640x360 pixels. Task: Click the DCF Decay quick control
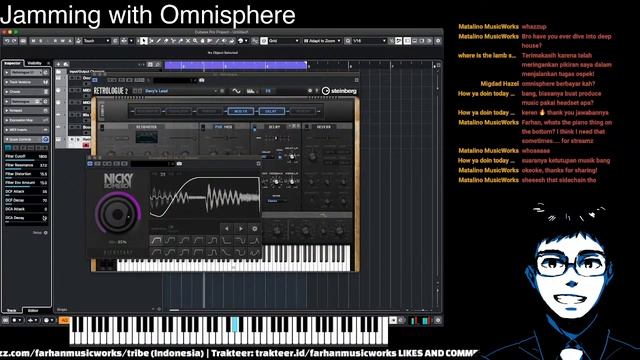pos(26,200)
